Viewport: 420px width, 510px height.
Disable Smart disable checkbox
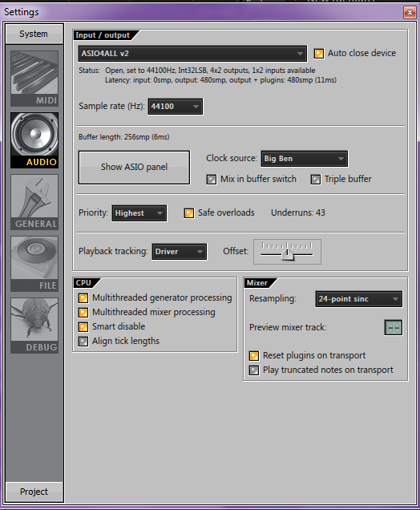click(x=83, y=326)
